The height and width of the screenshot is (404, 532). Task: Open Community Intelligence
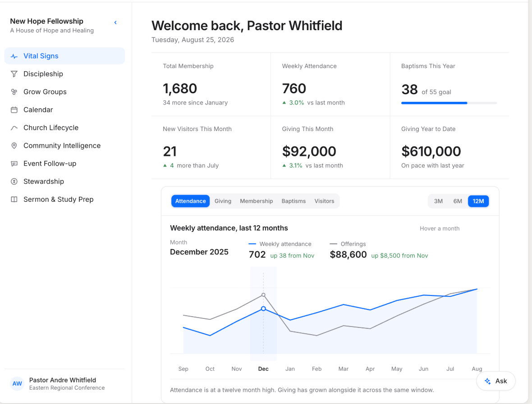64,146
